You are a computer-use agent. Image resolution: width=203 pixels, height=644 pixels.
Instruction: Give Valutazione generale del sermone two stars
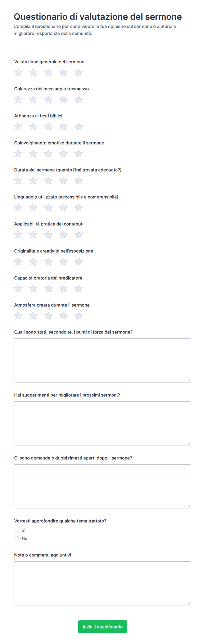33,73
